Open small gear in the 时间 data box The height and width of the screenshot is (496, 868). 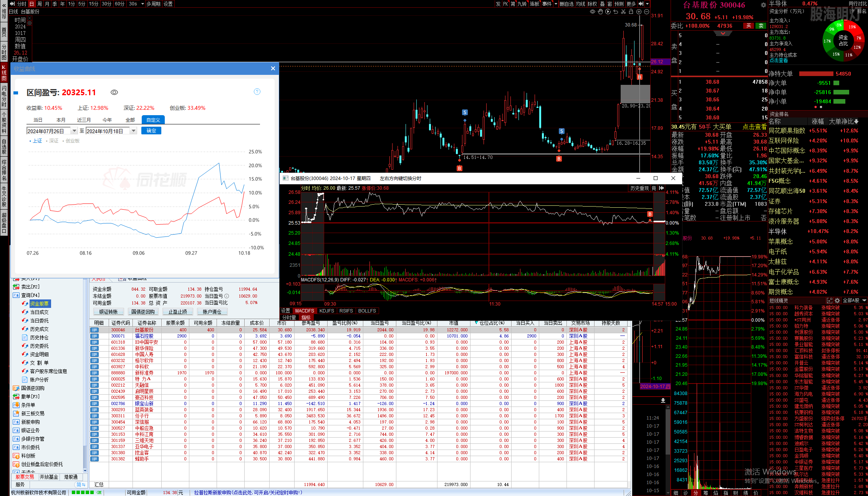click(30, 23)
